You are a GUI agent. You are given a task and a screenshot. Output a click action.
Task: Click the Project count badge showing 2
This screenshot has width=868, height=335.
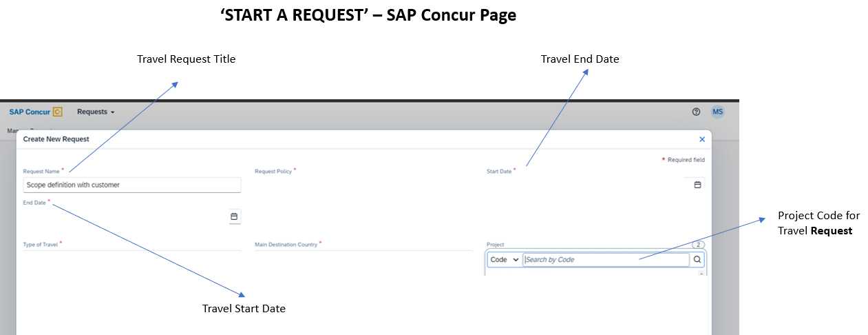click(x=698, y=245)
